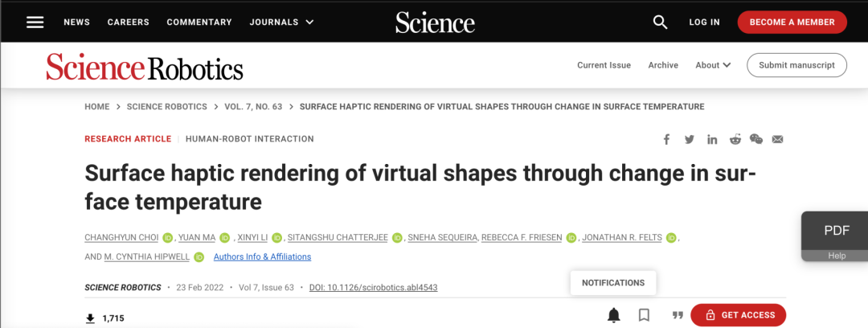
Task: Open Authors Info & Affiliations link
Action: [x=262, y=257]
